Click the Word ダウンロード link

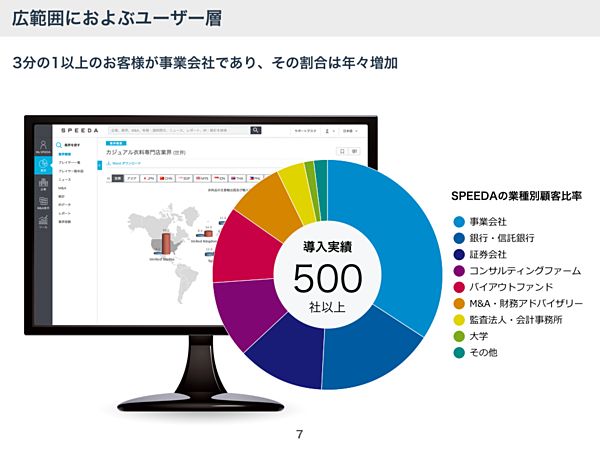[126, 162]
